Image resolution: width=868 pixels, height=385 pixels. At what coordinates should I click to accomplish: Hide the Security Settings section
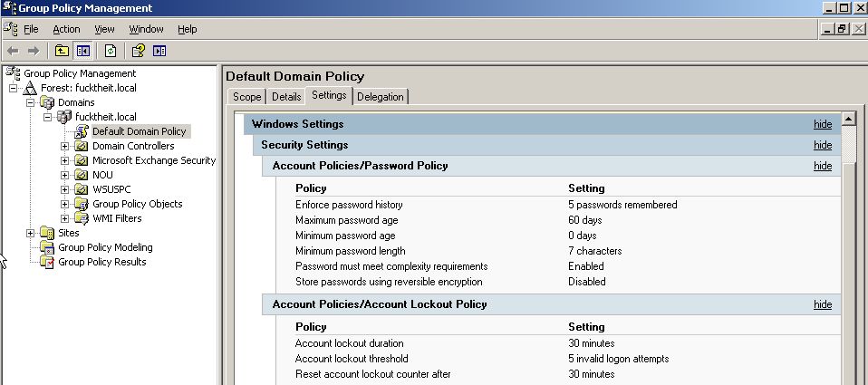(823, 145)
